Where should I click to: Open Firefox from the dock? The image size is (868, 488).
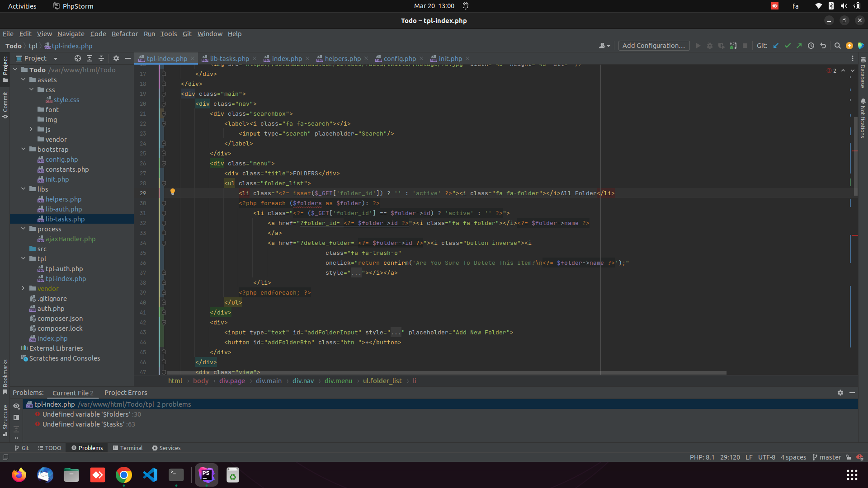pos(19,475)
